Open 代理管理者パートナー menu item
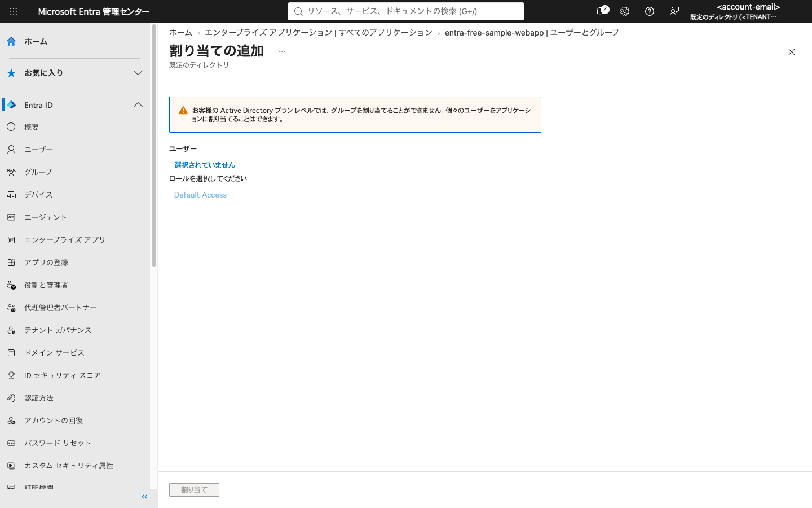The image size is (812, 508). pyautogui.click(x=60, y=308)
